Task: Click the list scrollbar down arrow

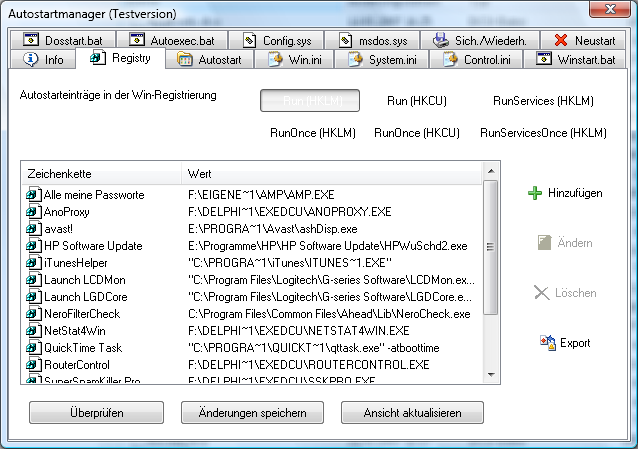Action: click(490, 378)
